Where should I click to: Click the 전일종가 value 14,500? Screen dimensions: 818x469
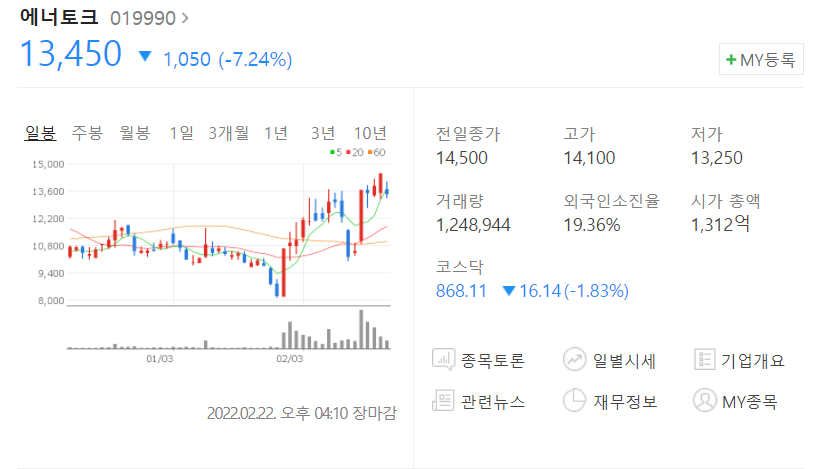point(462,158)
